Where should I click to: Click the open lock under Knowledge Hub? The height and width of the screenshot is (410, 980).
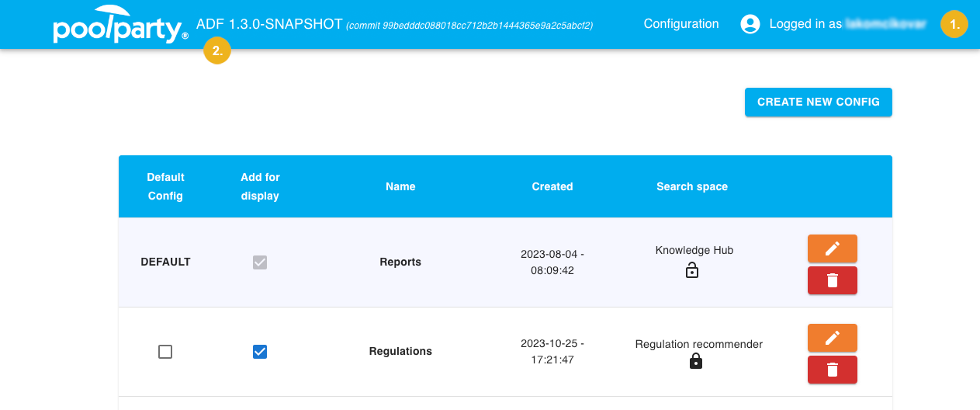coord(692,270)
